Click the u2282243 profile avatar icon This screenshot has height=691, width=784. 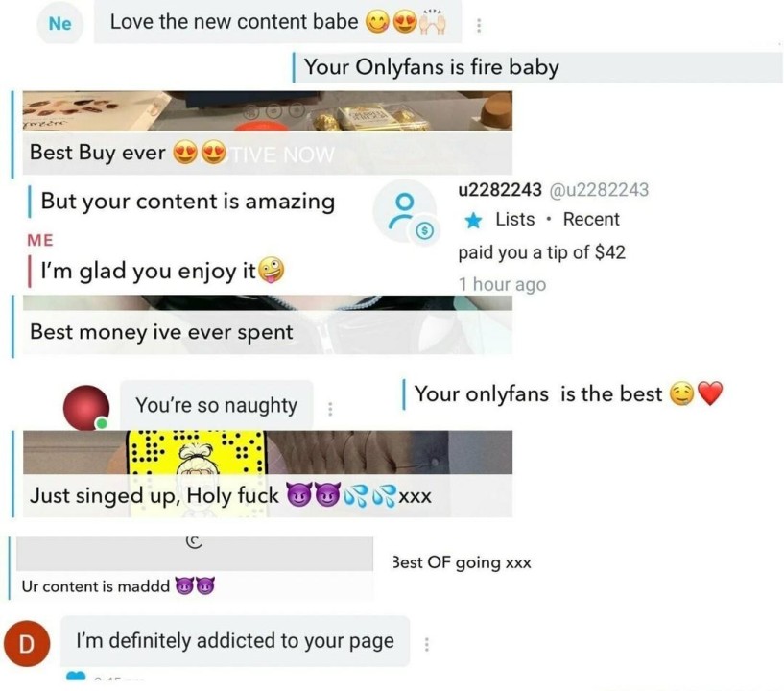click(x=406, y=210)
